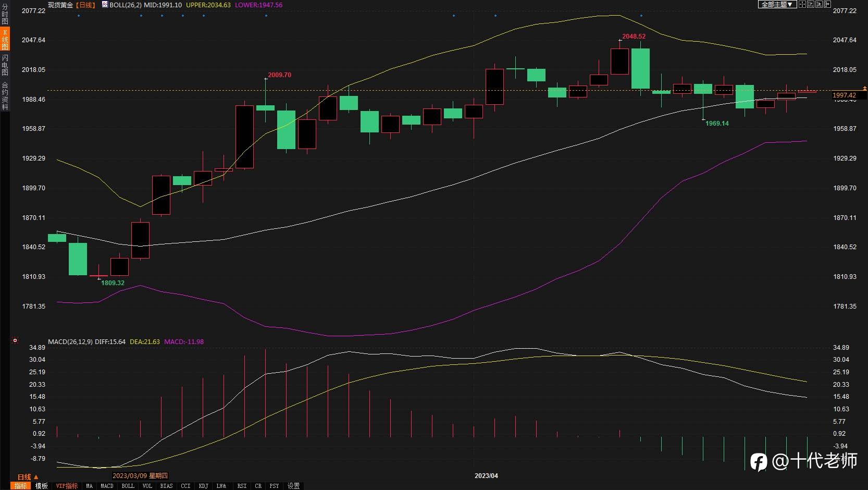Viewport: 868px width, 490px height.
Task: Select the KDJ indicator
Action: 203,486
